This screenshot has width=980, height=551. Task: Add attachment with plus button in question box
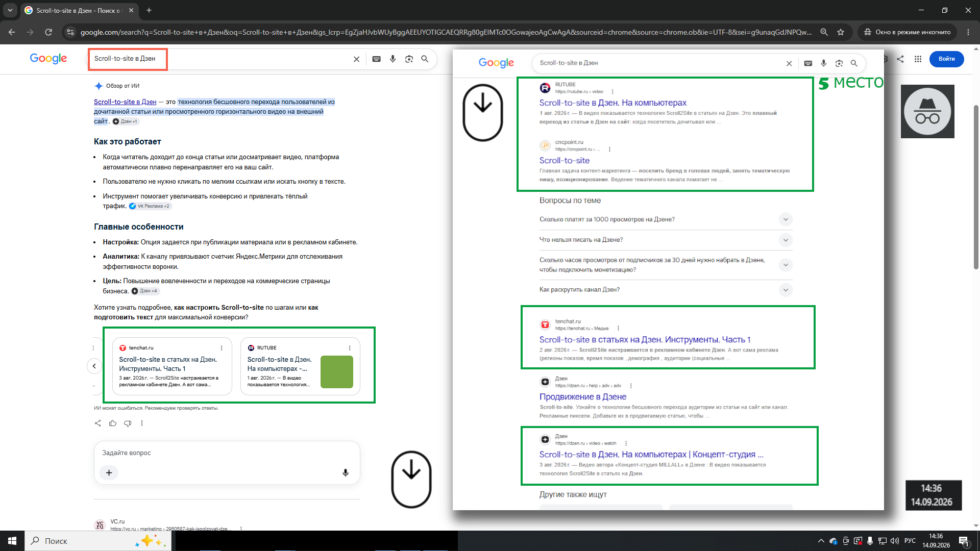[x=109, y=473]
